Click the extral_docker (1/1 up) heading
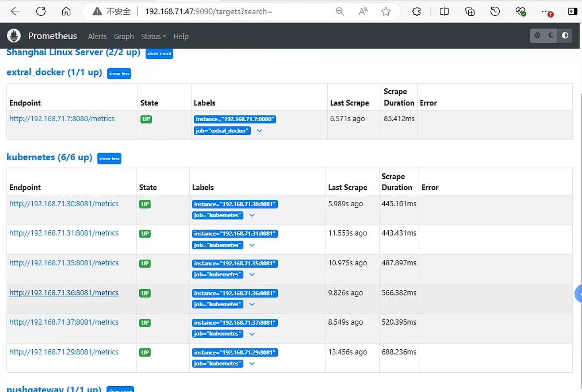582x392 pixels. [54, 72]
